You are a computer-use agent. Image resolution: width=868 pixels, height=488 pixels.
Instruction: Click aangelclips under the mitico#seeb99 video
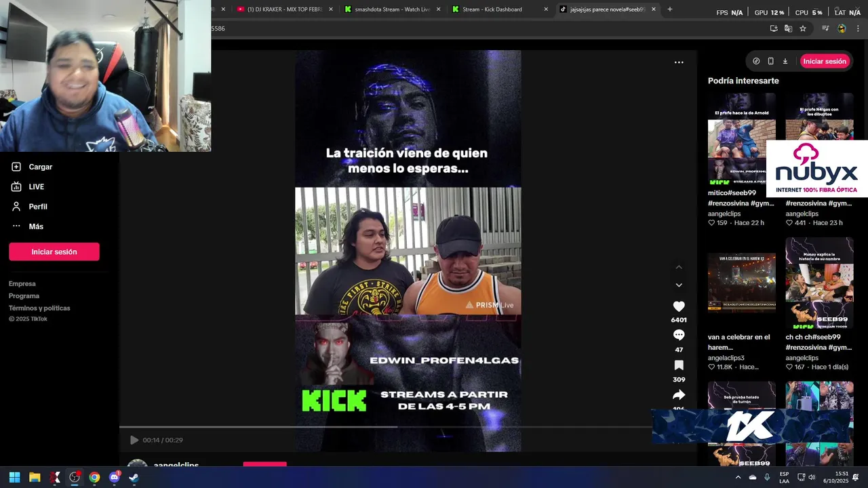point(724,213)
